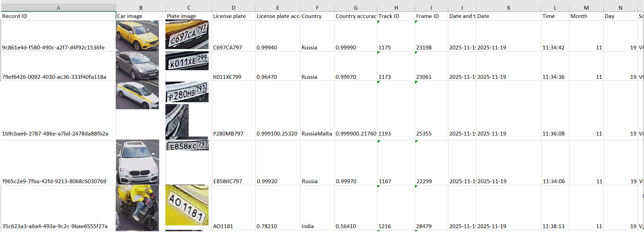Click the white BMW car image
Image resolution: width=644 pixels, height=234 pixels.
tap(138, 162)
